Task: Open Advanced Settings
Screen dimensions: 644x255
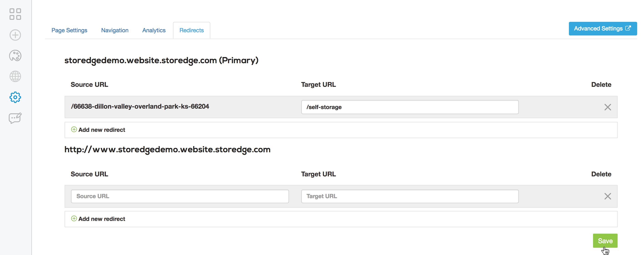Action: 603,29
